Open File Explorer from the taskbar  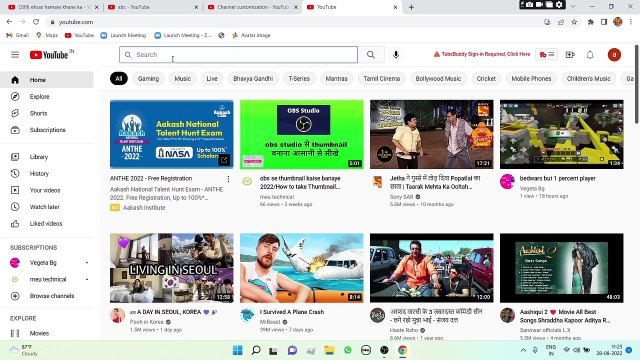click(329, 350)
